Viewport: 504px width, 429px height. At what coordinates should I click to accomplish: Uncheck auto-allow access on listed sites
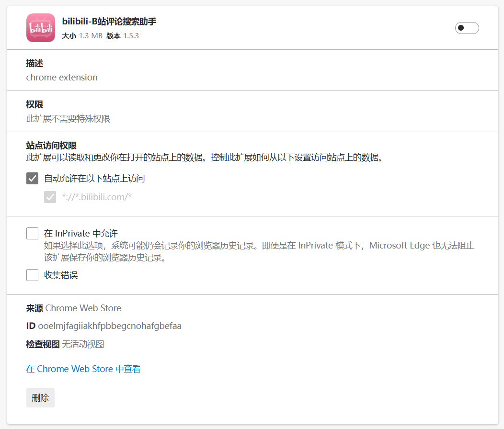pos(32,178)
